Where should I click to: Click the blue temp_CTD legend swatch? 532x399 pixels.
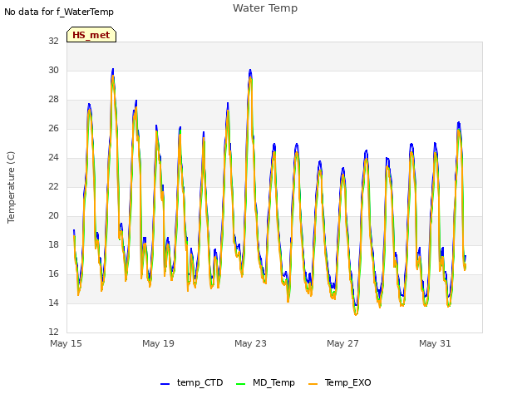[x=165, y=384]
